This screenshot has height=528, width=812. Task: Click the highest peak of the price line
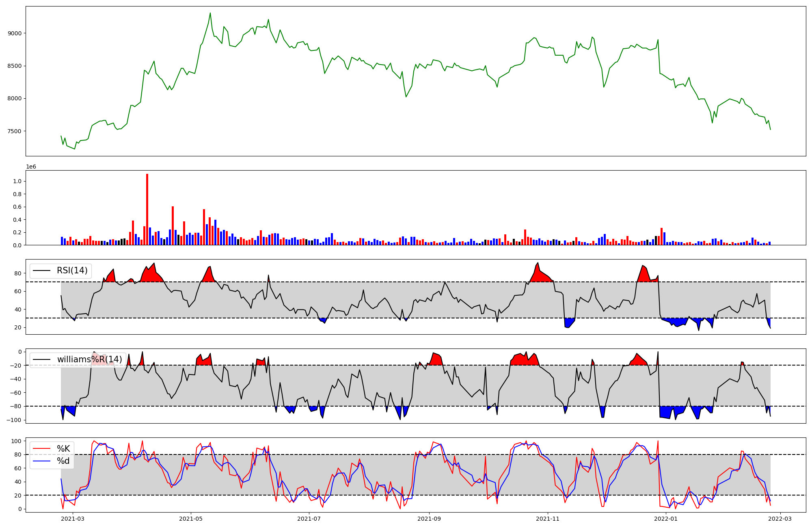pyautogui.click(x=210, y=13)
